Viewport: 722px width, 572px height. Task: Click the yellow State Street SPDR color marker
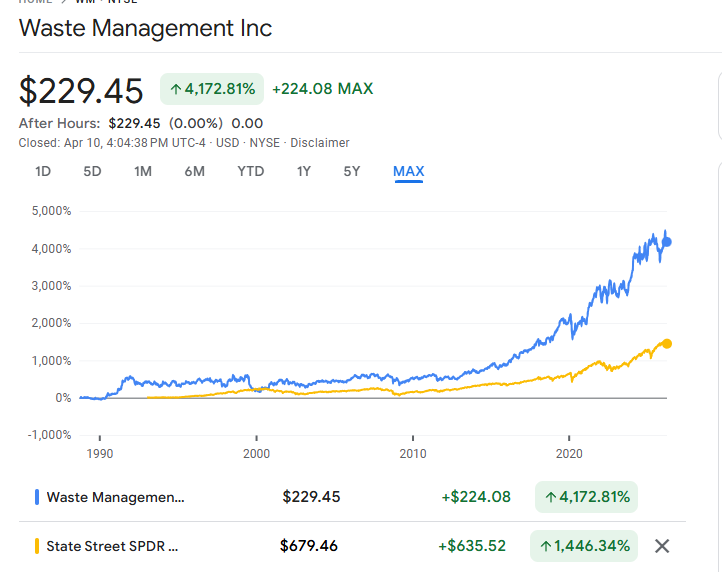pos(37,546)
